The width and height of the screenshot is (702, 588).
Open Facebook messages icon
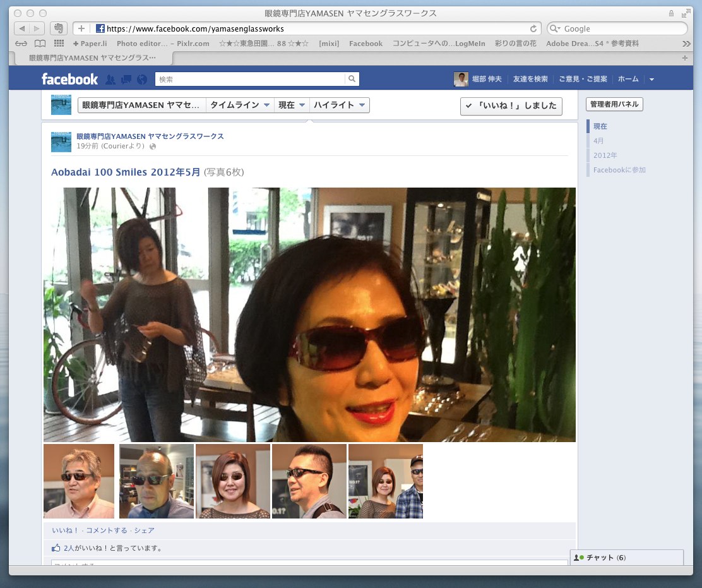click(x=126, y=80)
